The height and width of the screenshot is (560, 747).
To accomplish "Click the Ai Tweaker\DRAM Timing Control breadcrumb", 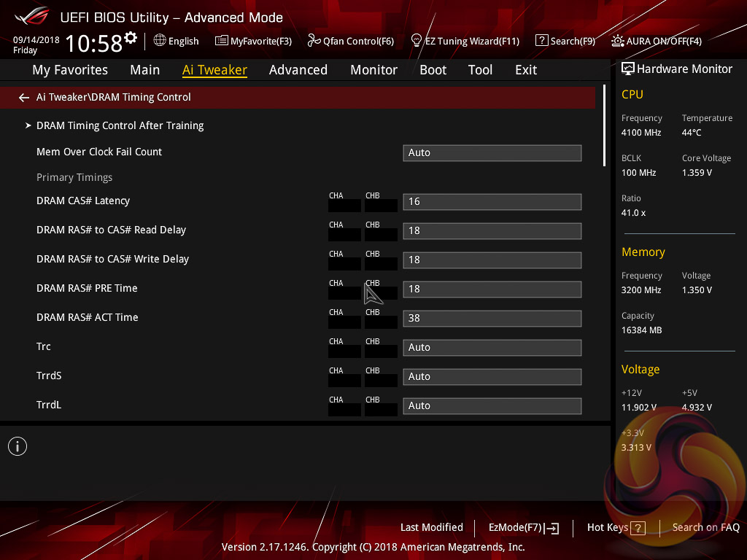I will coord(113,97).
